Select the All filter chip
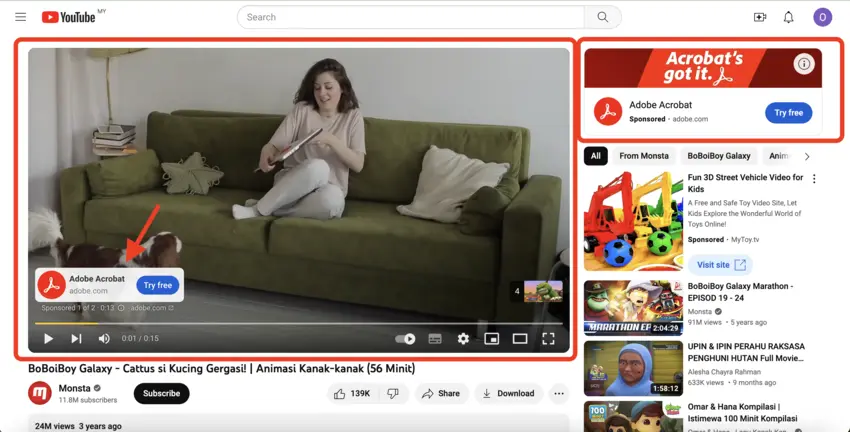The width and height of the screenshot is (850, 432). coord(596,156)
